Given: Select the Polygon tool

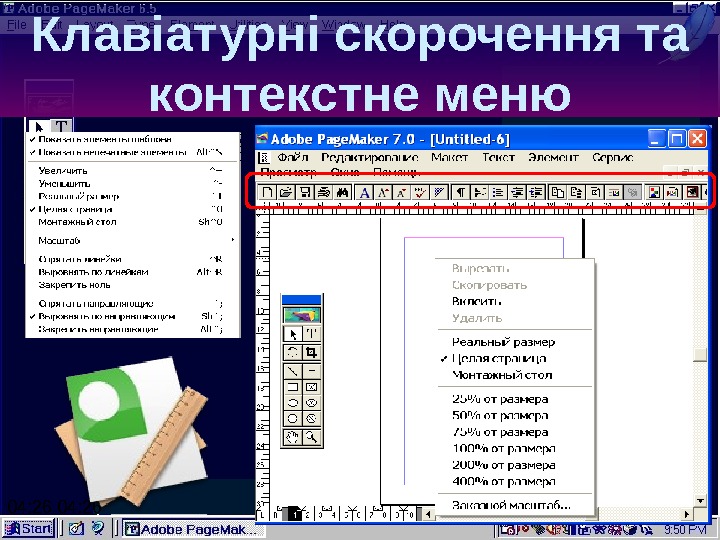Looking at the screenshot, I should point(292,419).
